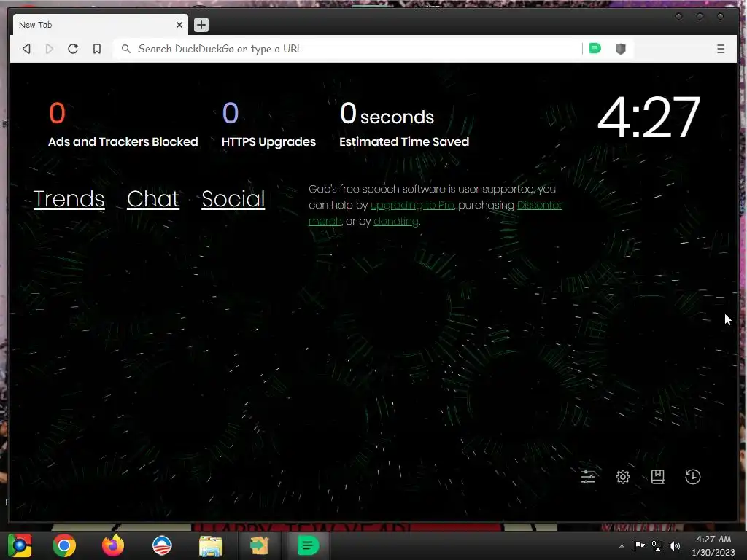The image size is (747, 560).
Task: Click the Estimated Time Saved stat
Action: click(x=404, y=125)
